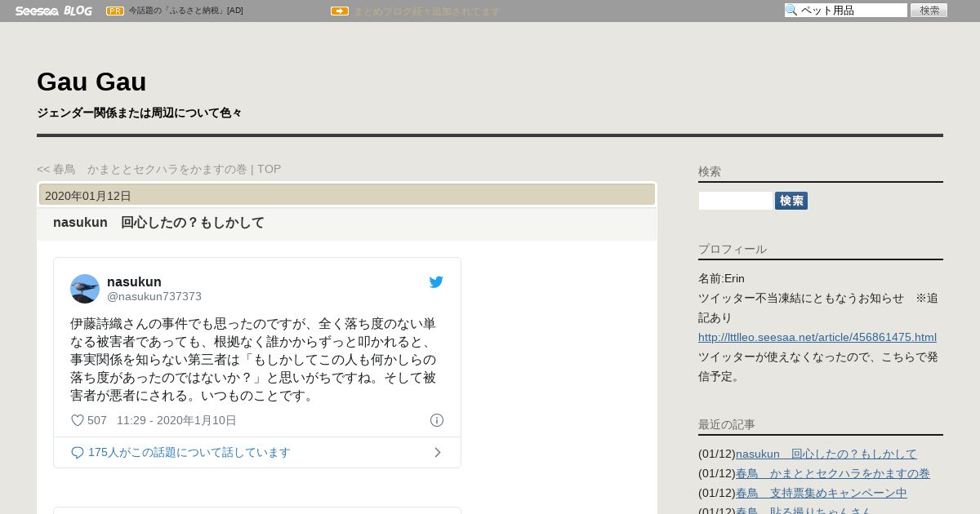This screenshot has width=980, height=514.
Task: Open the Seesaa BLOG logo
Action: (53, 11)
